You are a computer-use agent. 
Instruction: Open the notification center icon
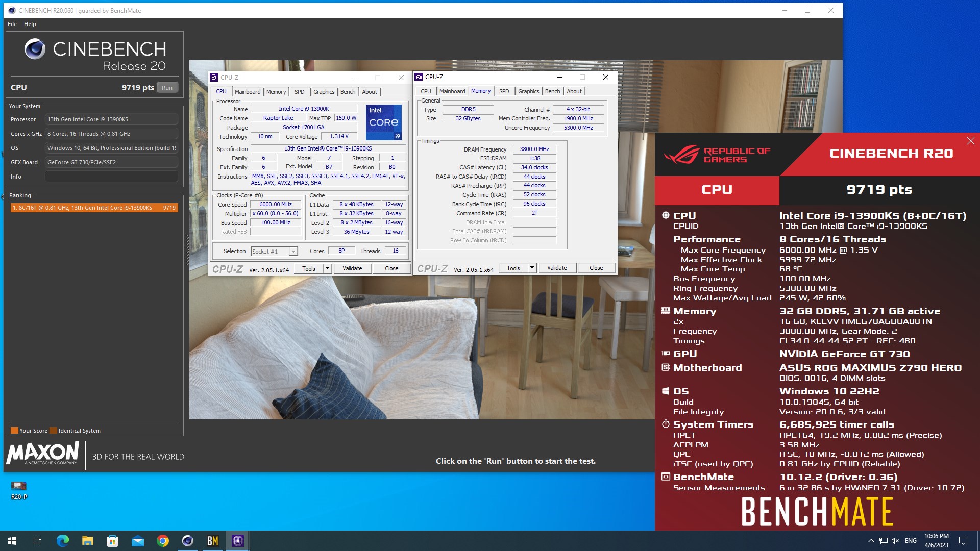coord(963,541)
